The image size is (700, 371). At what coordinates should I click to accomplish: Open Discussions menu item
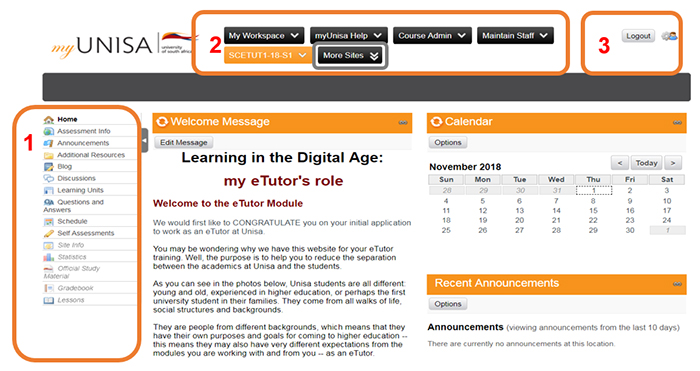(76, 179)
